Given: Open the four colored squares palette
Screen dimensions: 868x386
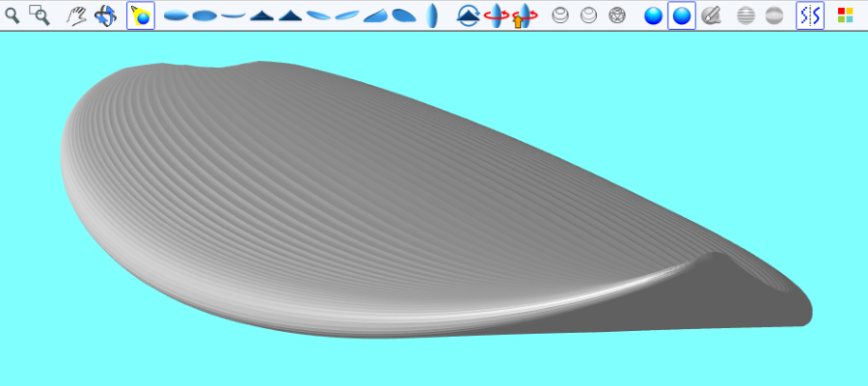Looking at the screenshot, I should [x=845, y=15].
